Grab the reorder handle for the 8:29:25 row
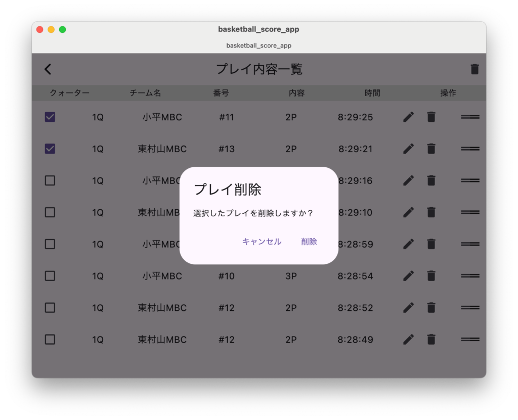Viewport: 518px width, 420px height. [470, 117]
